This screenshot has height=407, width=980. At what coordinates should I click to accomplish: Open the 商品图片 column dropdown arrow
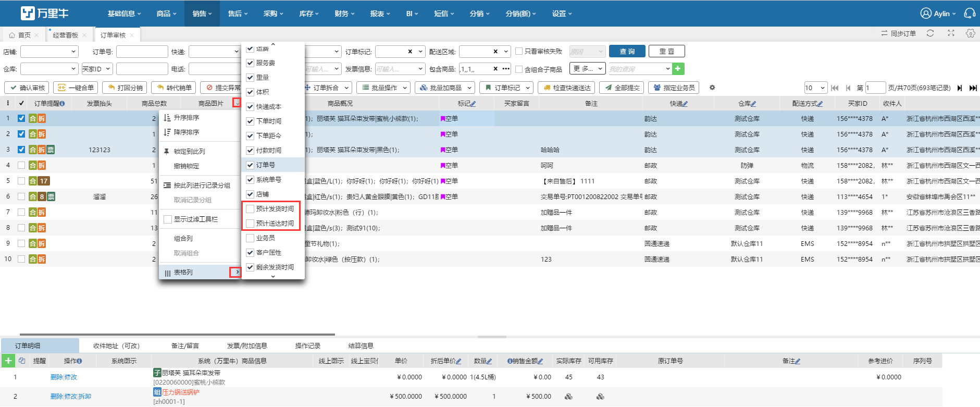tap(237, 103)
